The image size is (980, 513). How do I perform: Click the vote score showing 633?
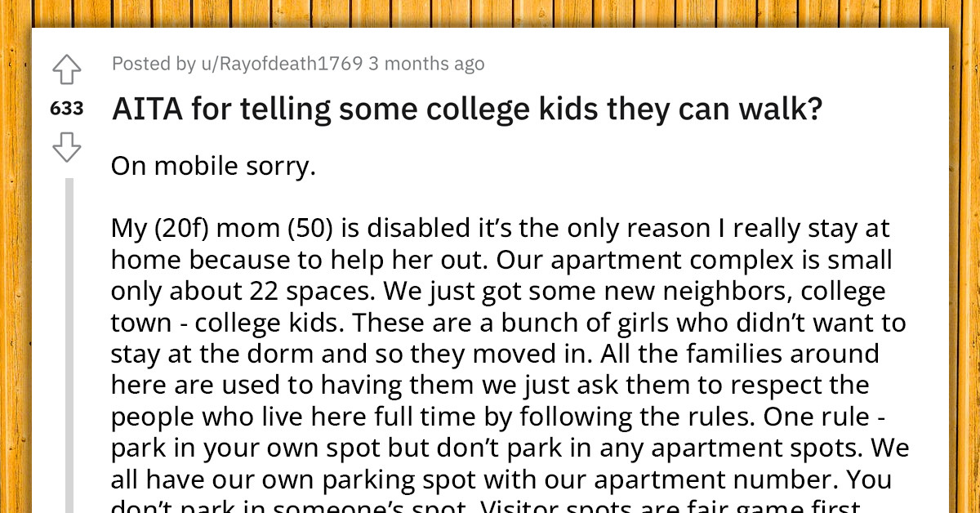pos(67,107)
